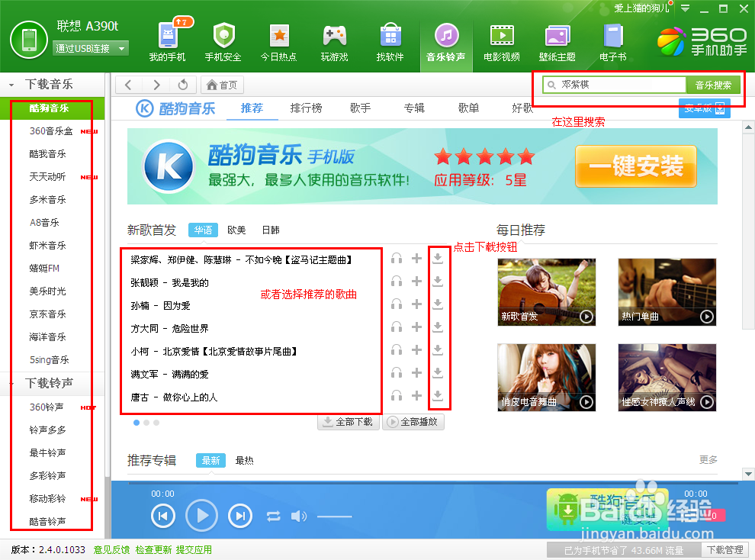Screen dimensions: 755x560
Task: Download 唐古 做你心上的人 song
Action: click(x=437, y=396)
